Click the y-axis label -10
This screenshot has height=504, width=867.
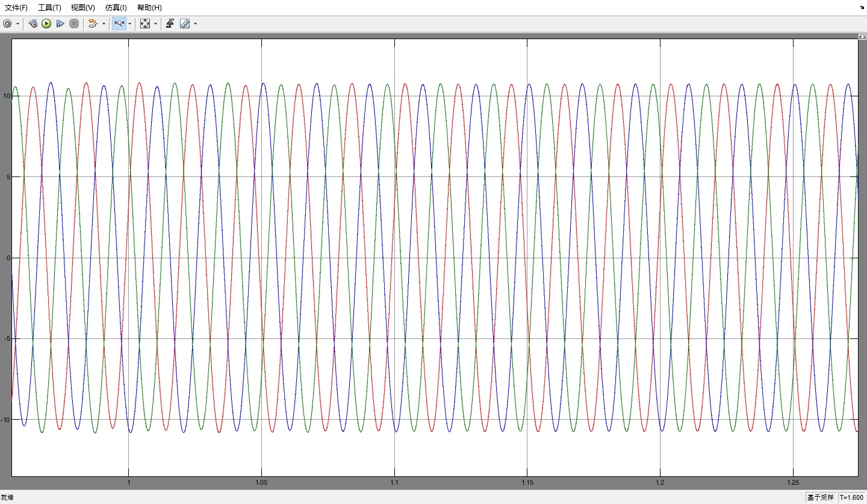(5, 420)
